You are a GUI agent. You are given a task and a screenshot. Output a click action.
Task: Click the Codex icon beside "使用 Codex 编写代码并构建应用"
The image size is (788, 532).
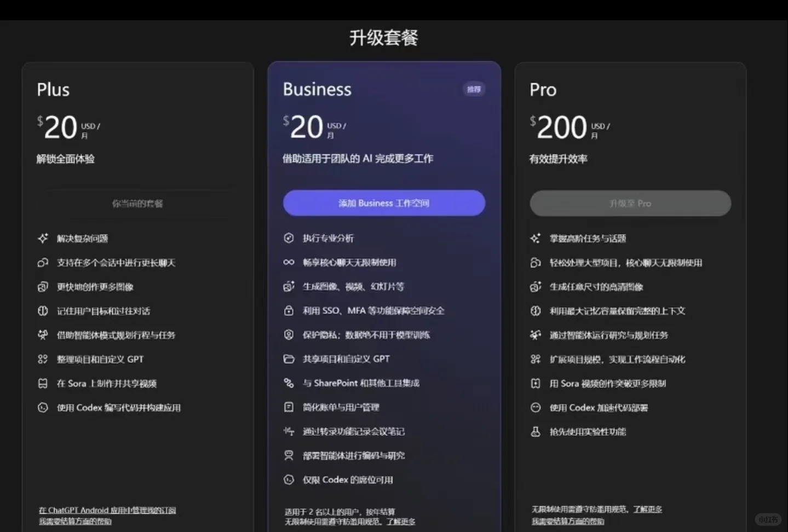43,407
